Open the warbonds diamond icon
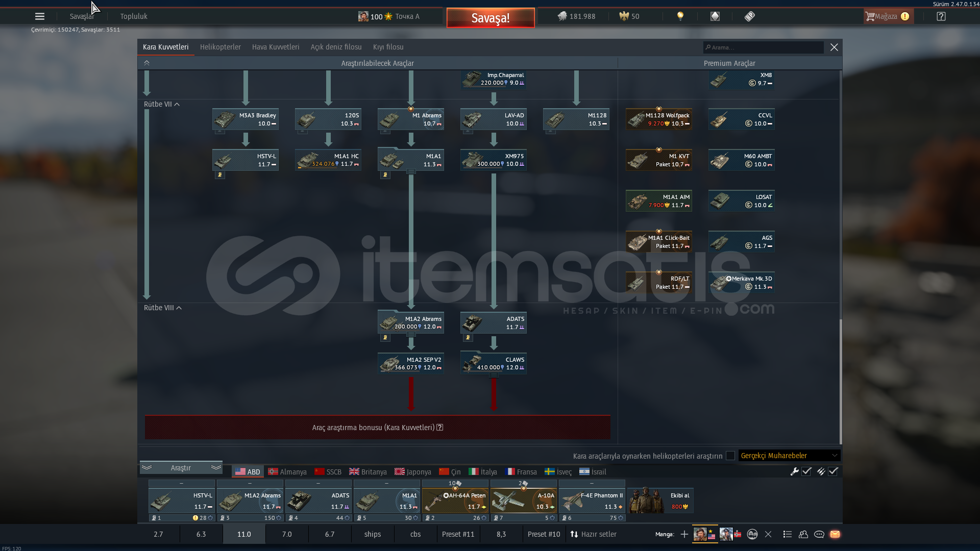The height and width of the screenshot is (551, 980). click(715, 16)
